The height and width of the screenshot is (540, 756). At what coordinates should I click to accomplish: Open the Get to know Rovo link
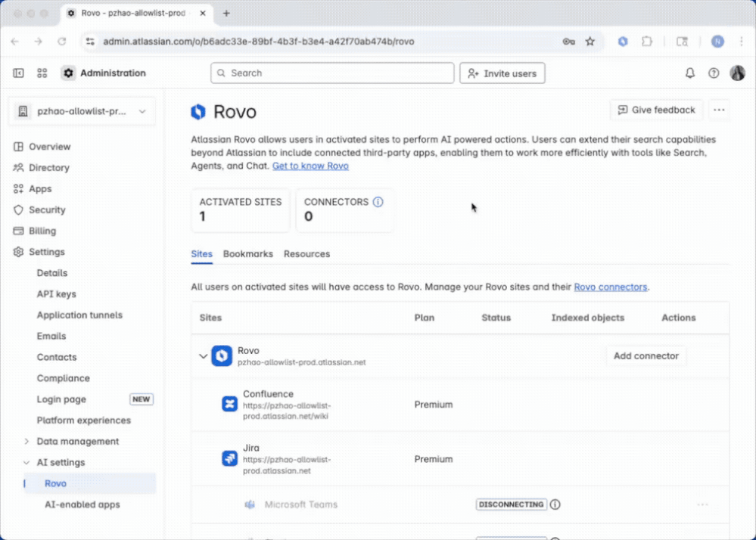pyautogui.click(x=310, y=166)
